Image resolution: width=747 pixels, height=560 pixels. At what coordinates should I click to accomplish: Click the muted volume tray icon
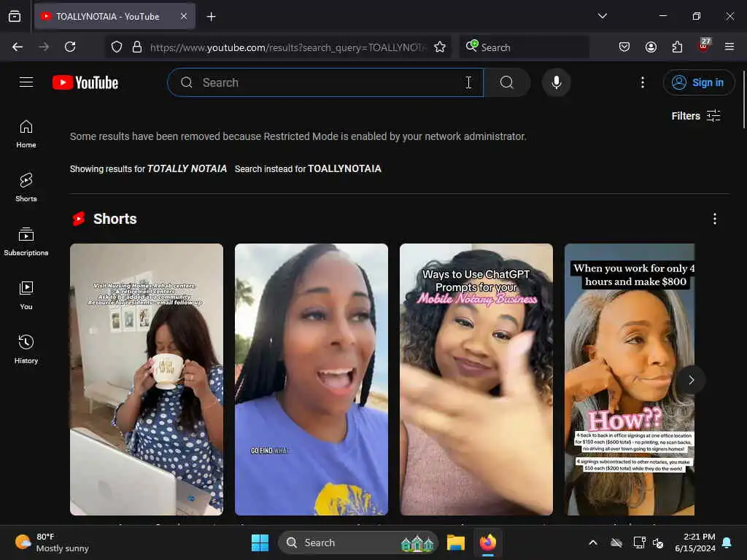point(658,542)
